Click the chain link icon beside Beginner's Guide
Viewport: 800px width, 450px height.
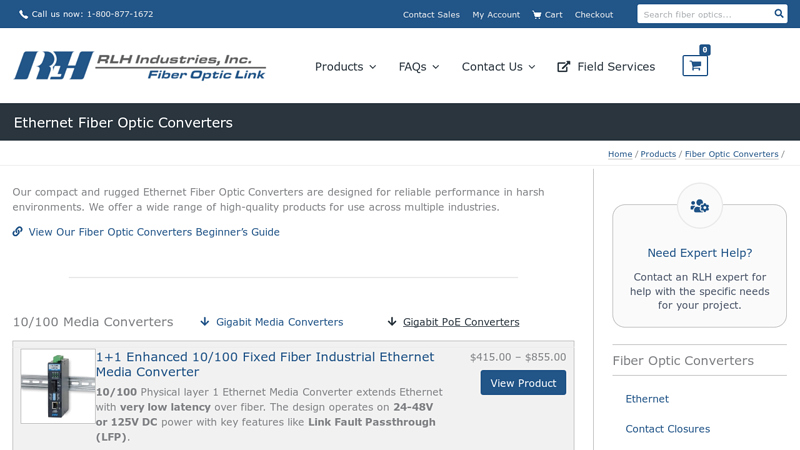tap(18, 232)
